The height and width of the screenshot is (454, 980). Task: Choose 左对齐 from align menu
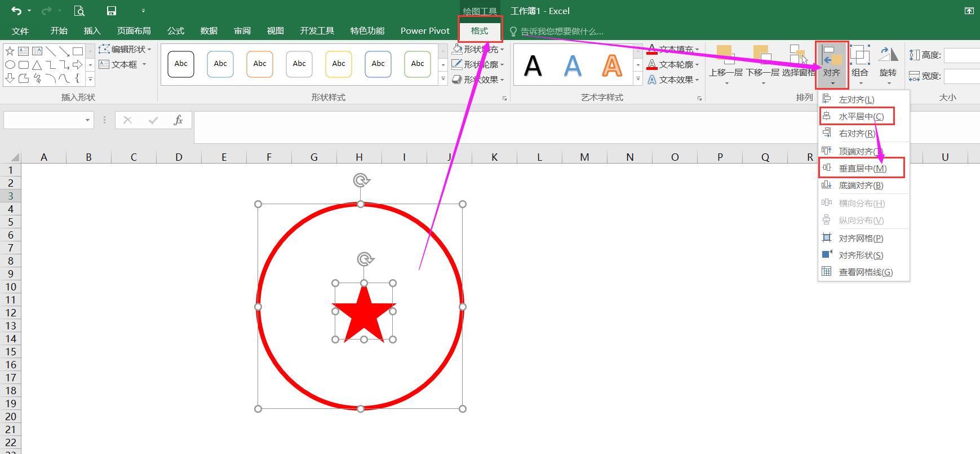(863, 99)
